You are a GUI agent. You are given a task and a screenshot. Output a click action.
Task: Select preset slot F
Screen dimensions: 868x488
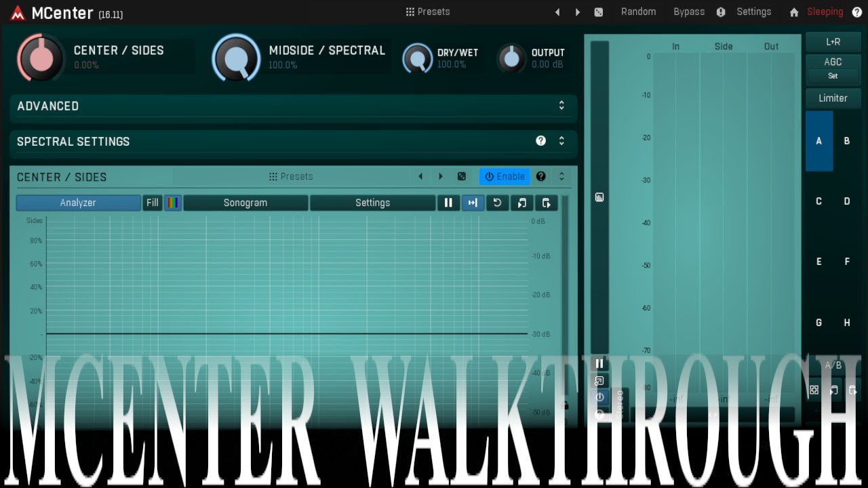click(x=847, y=262)
